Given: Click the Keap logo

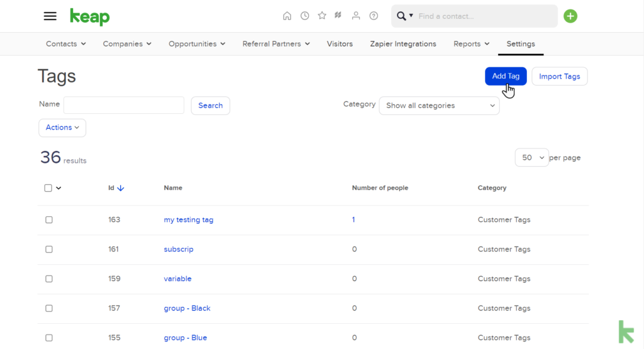Looking at the screenshot, I should pyautogui.click(x=90, y=17).
